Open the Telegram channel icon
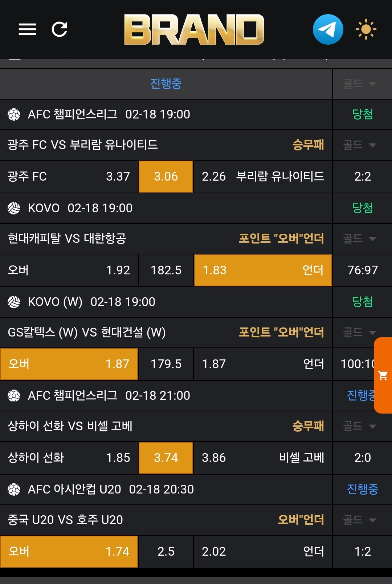Viewport: 392px width, 584px height. (x=328, y=29)
